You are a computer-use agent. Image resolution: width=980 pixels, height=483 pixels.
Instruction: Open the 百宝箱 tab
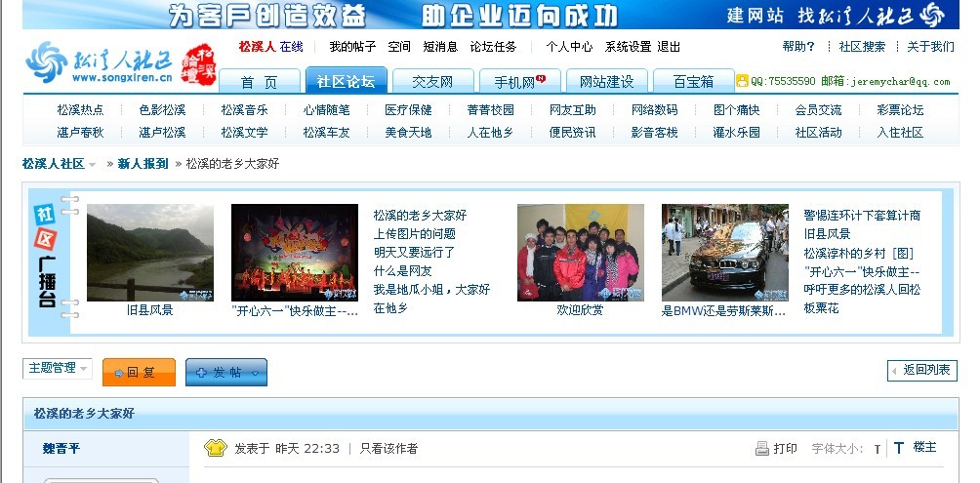693,82
